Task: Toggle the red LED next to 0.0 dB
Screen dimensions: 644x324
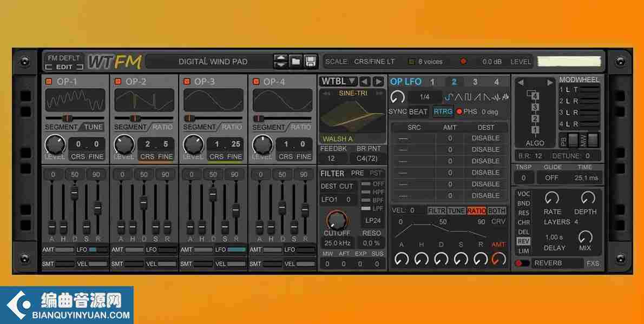Action: coord(463,62)
